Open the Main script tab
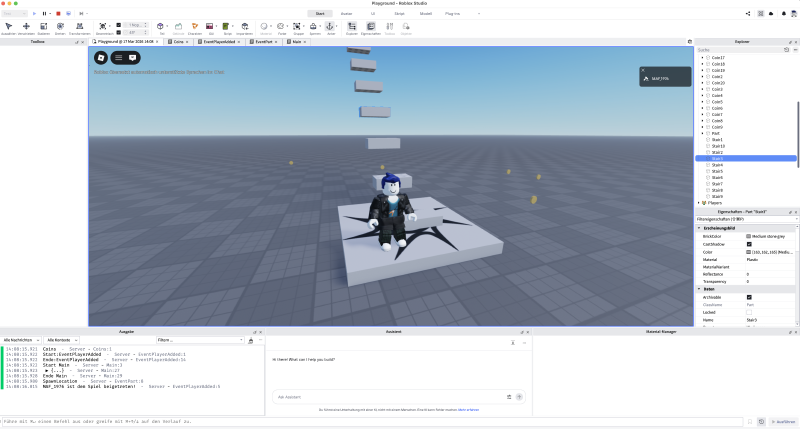This screenshot has width=800, height=436. click(296, 42)
